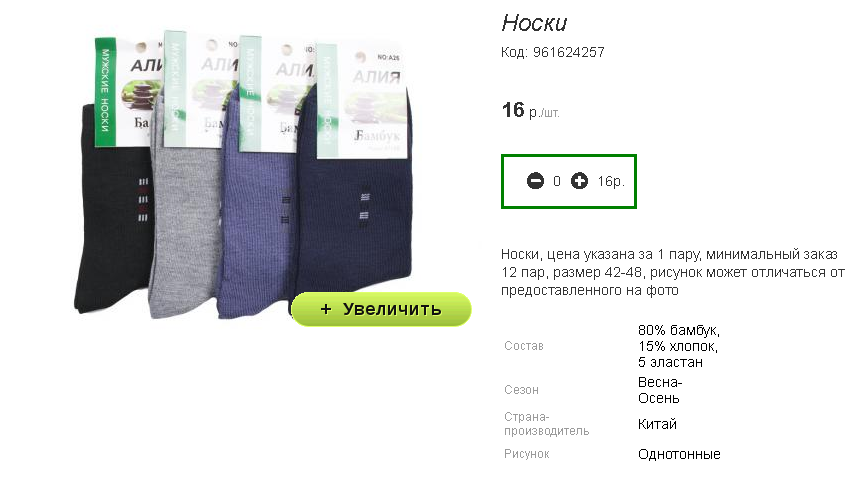Select the 16р. total in the quantity box
This screenshot has height=485, width=854.
(x=611, y=181)
